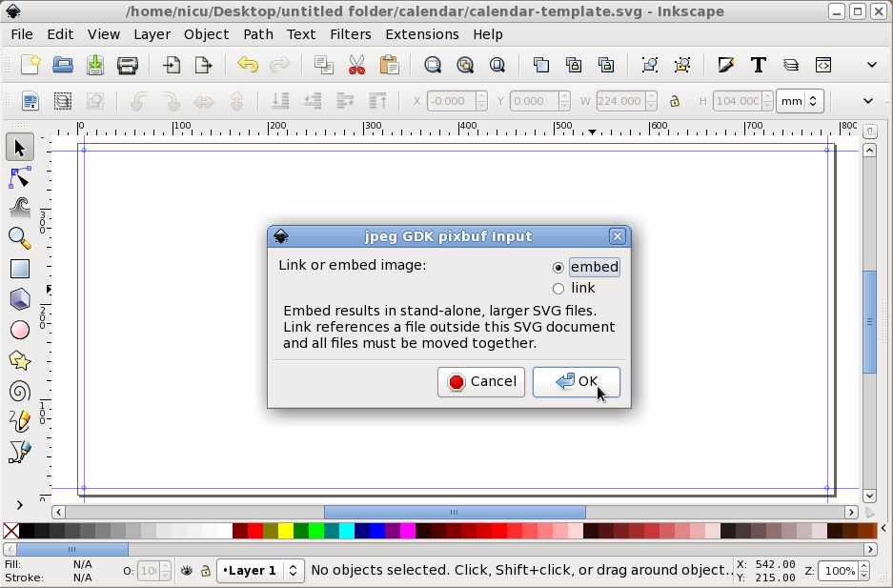Image resolution: width=893 pixels, height=588 pixels.
Task: Pick the cyan color swatch
Action: (x=347, y=531)
